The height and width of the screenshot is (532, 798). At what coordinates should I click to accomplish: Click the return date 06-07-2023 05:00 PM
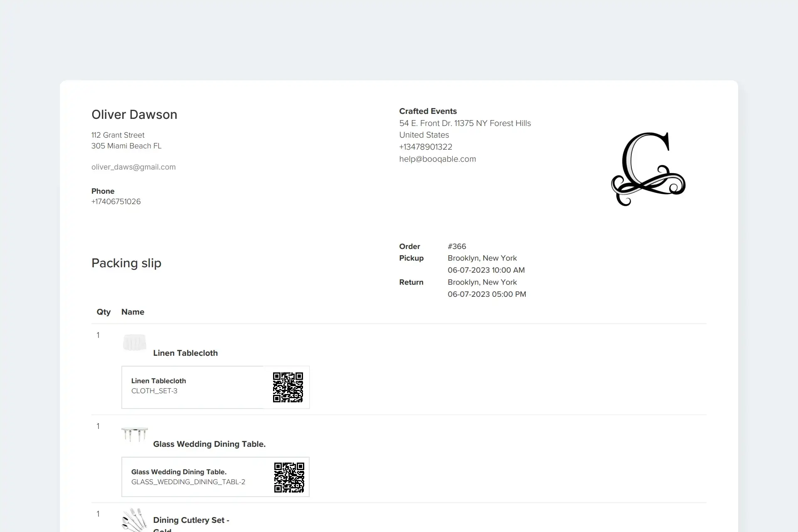[x=487, y=294]
